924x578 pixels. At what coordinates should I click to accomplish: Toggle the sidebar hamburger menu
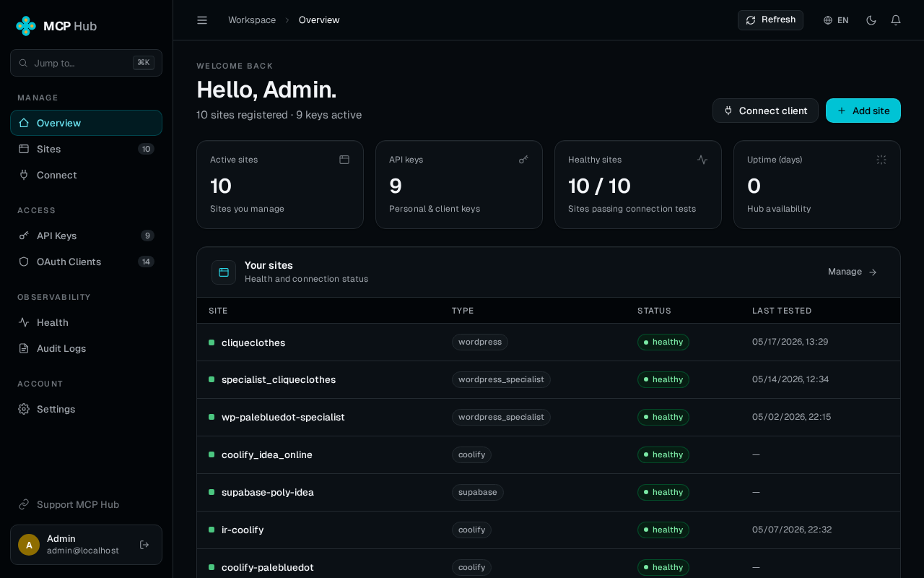[202, 20]
